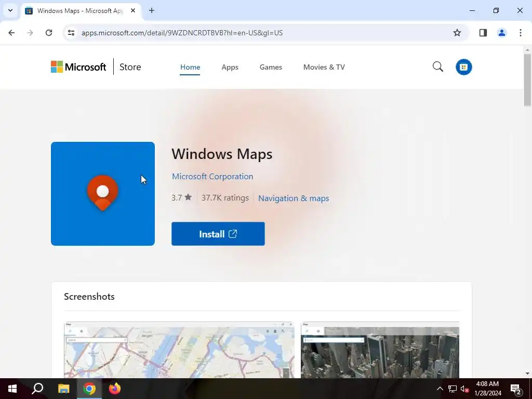Launch Firefox from taskbar
Screen dimensions: 532x399
tap(115, 389)
